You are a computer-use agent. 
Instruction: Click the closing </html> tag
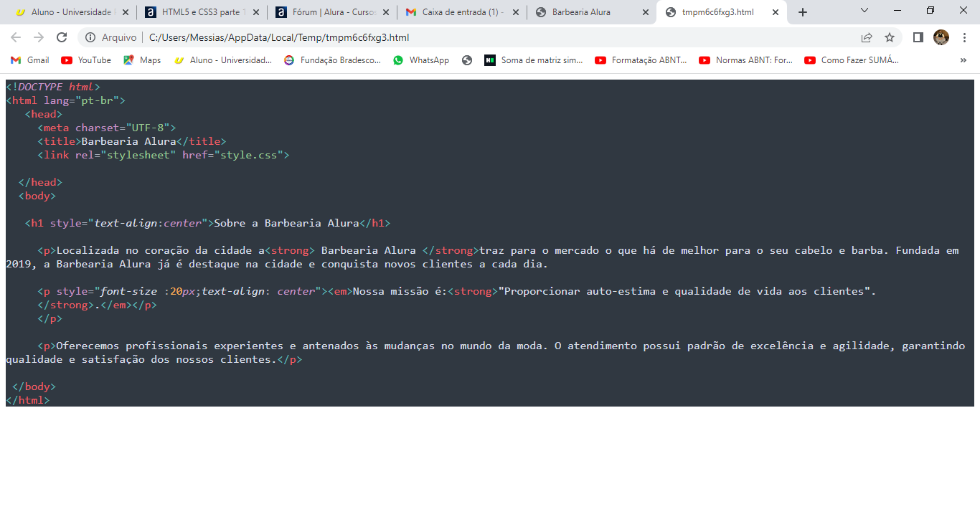(28, 400)
